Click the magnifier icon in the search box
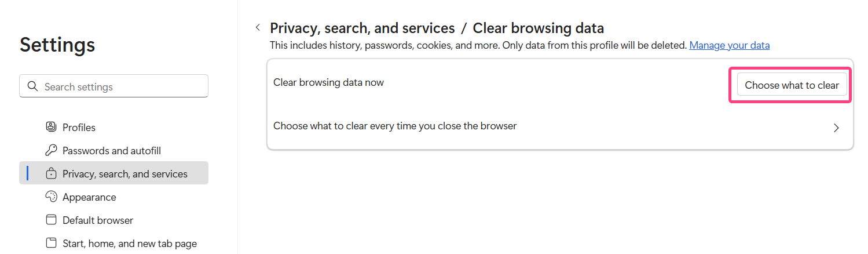This screenshot has width=868, height=254. pos(32,86)
